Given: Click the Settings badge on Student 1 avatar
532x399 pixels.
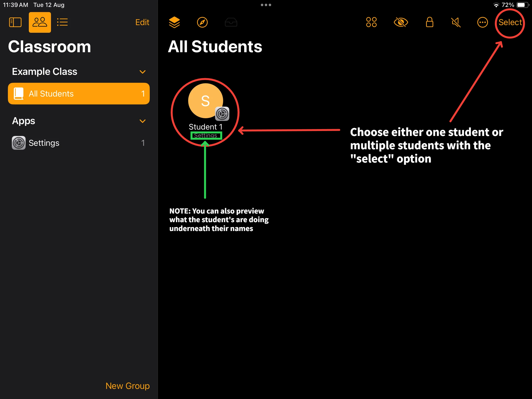Looking at the screenshot, I should click(222, 114).
